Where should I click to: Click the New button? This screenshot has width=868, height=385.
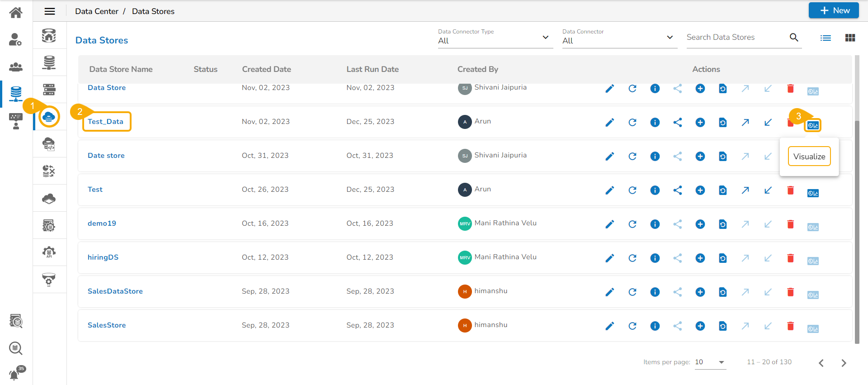(x=833, y=10)
